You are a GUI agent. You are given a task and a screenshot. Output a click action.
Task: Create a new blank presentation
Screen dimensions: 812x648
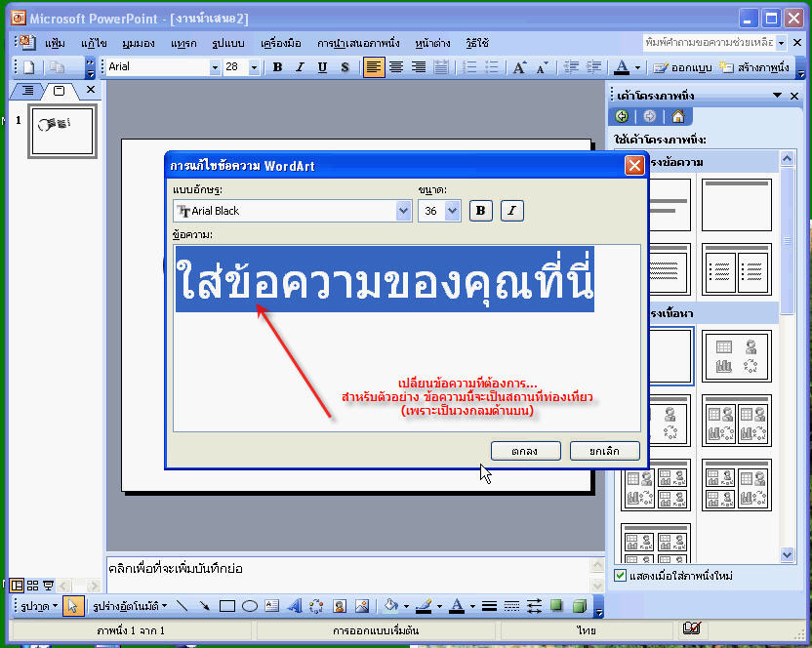tap(29, 67)
